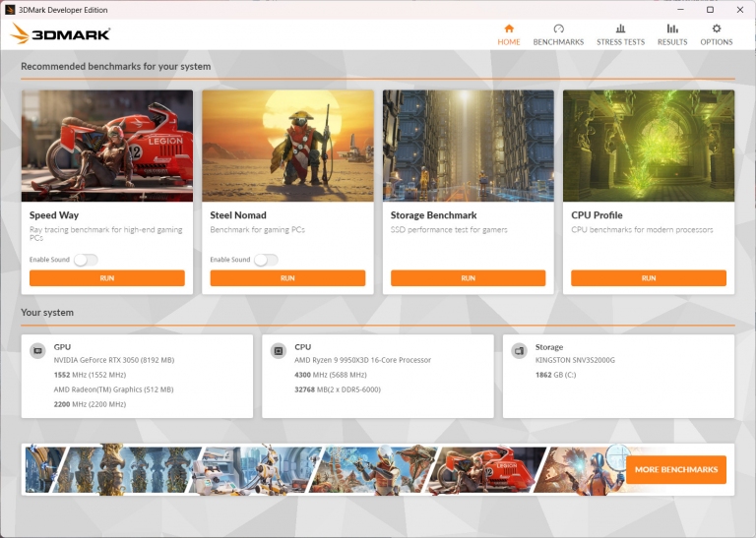Click the CPU processor icon
This screenshot has height=538, width=756.
click(279, 351)
